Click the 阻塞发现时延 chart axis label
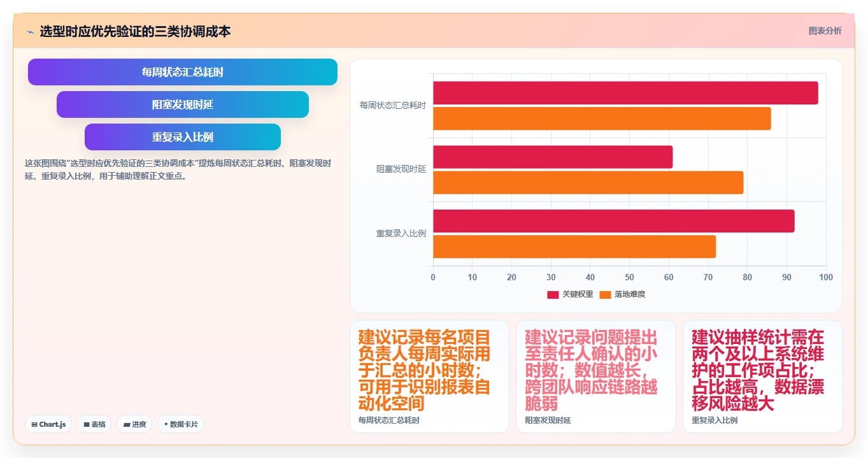868x458 pixels. coord(401,169)
